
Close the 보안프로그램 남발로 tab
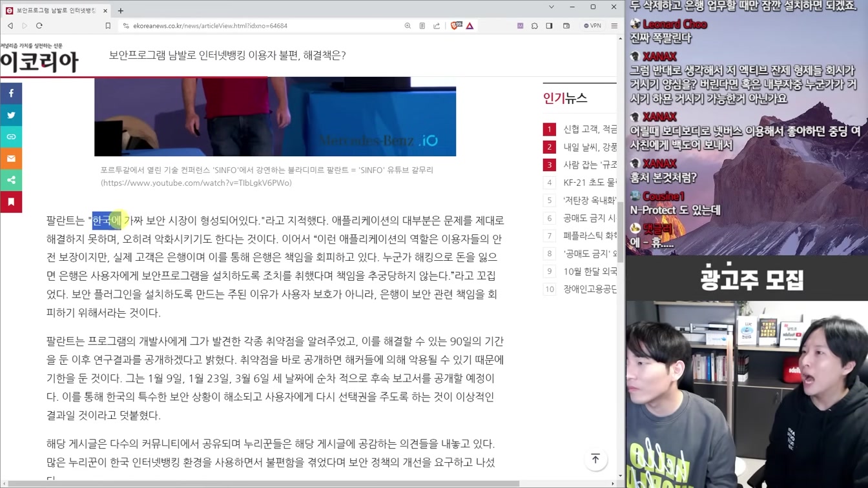105,10
